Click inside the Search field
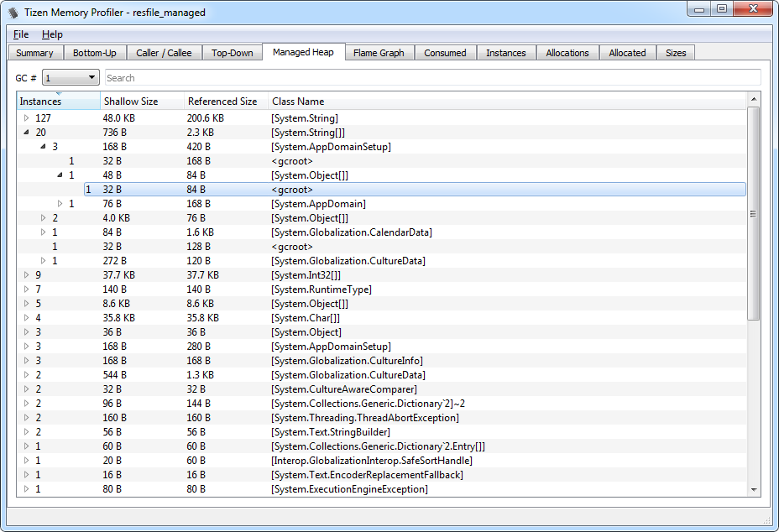The width and height of the screenshot is (779, 532). pyautogui.click(x=252, y=76)
